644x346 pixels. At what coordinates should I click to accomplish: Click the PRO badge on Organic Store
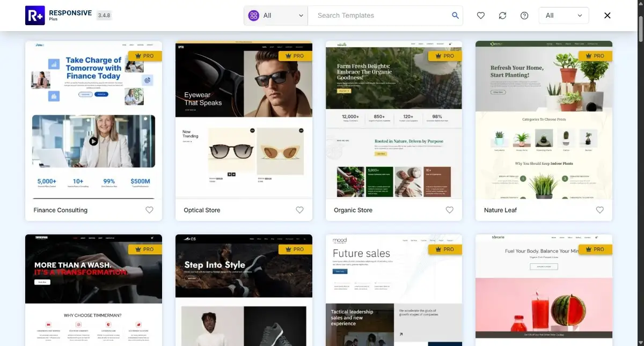(x=445, y=56)
